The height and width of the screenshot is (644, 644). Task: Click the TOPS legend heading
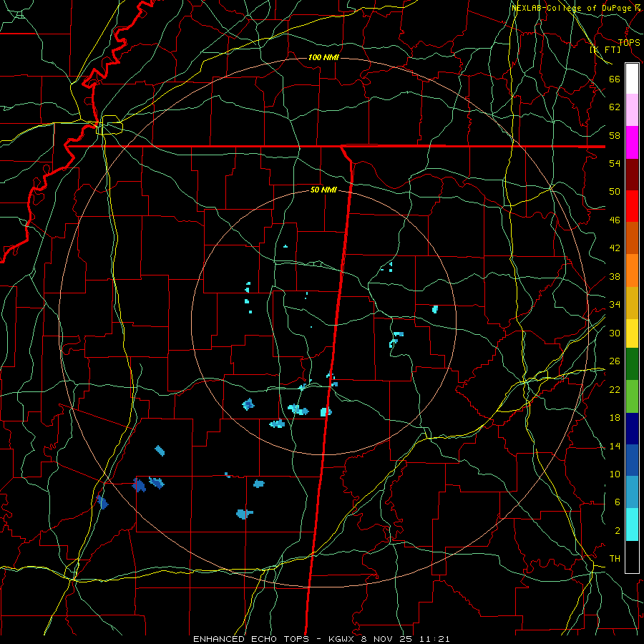[629, 43]
